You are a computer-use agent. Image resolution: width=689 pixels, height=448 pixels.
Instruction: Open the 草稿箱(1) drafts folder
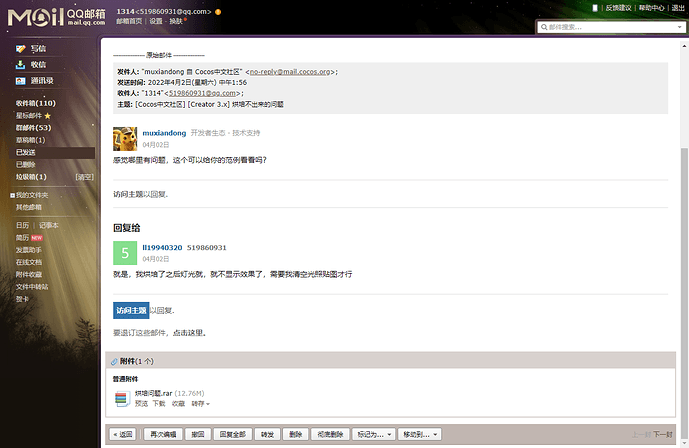tap(30, 140)
